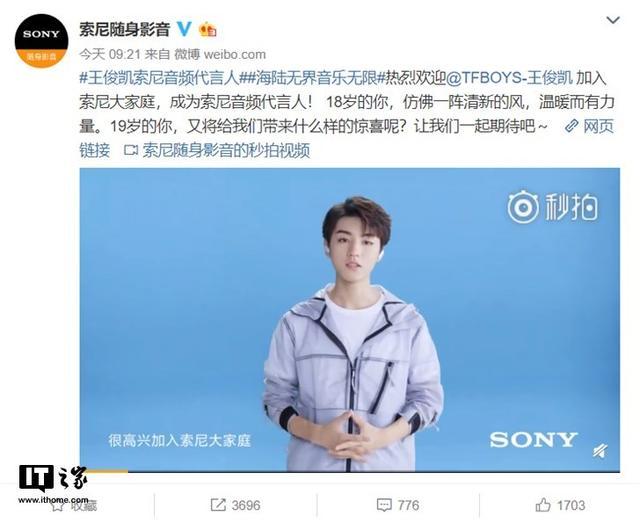Open the weibo.com source link
The width and height of the screenshot is (640, 523).
(x=234, y=54)
